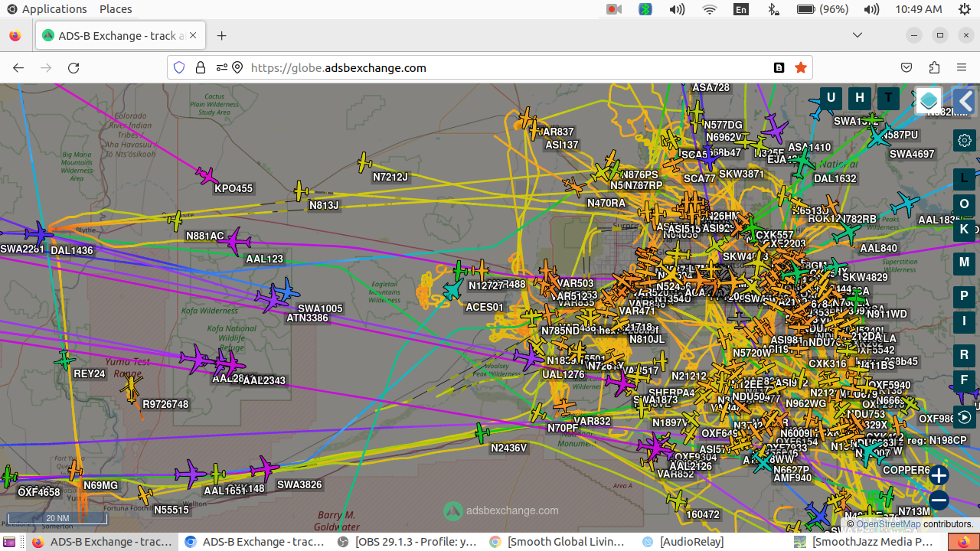Open a new browser tab

coord(221,36)
